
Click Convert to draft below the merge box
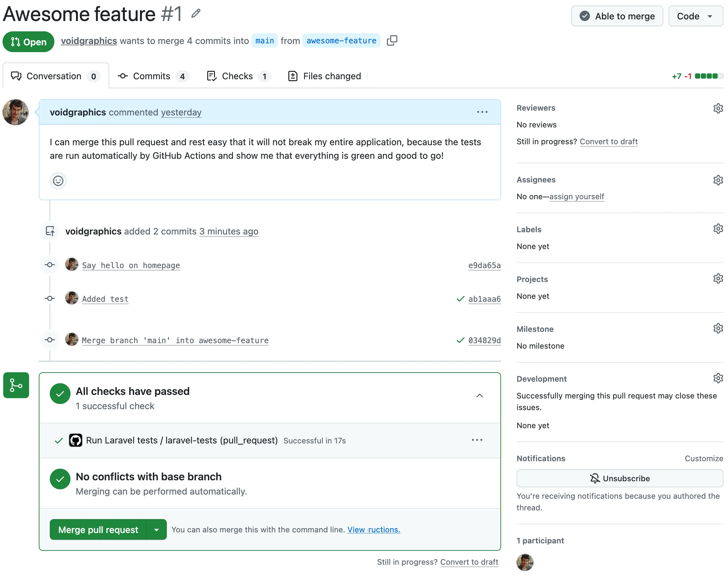click(x=469, y=562)
